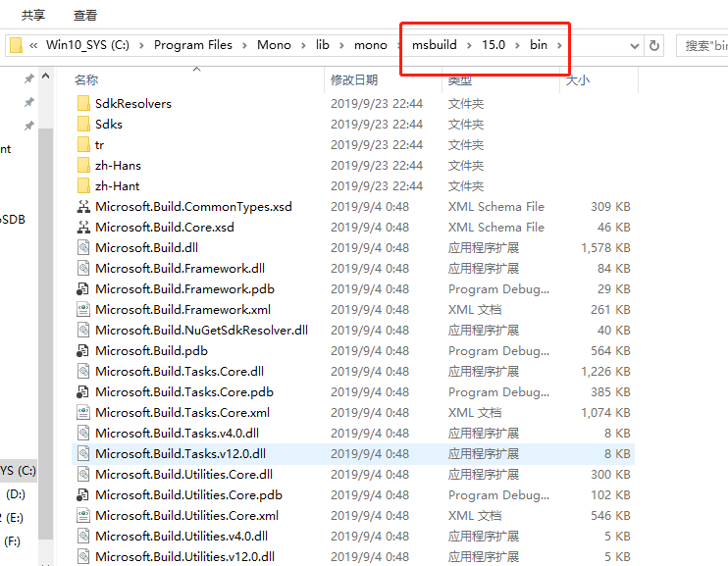This screenshot has width=728, height=566.
Task: Expand chevron after bin in path
Action: (x=559, y=45)
